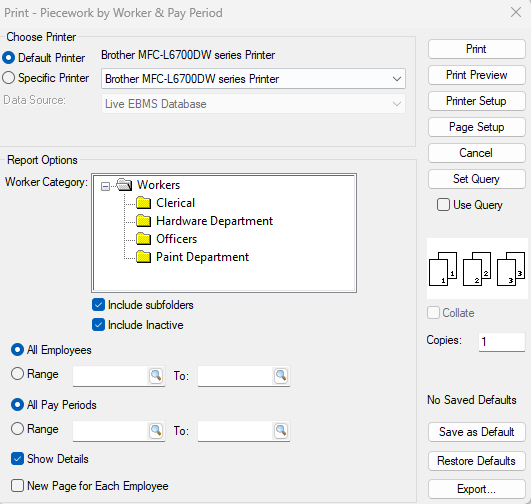This screenshot has height=504, width=531.
Task: Select Paint Department category label
Action: (x=202, y=257)
